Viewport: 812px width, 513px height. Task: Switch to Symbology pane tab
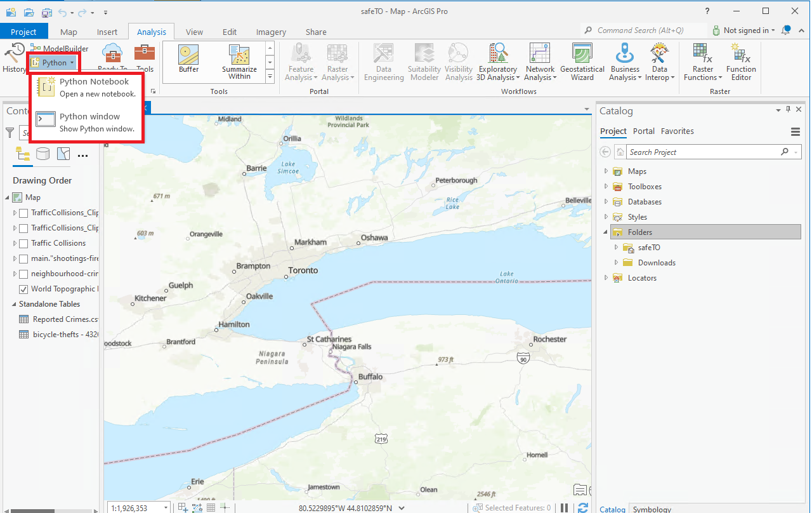(652, 509)
